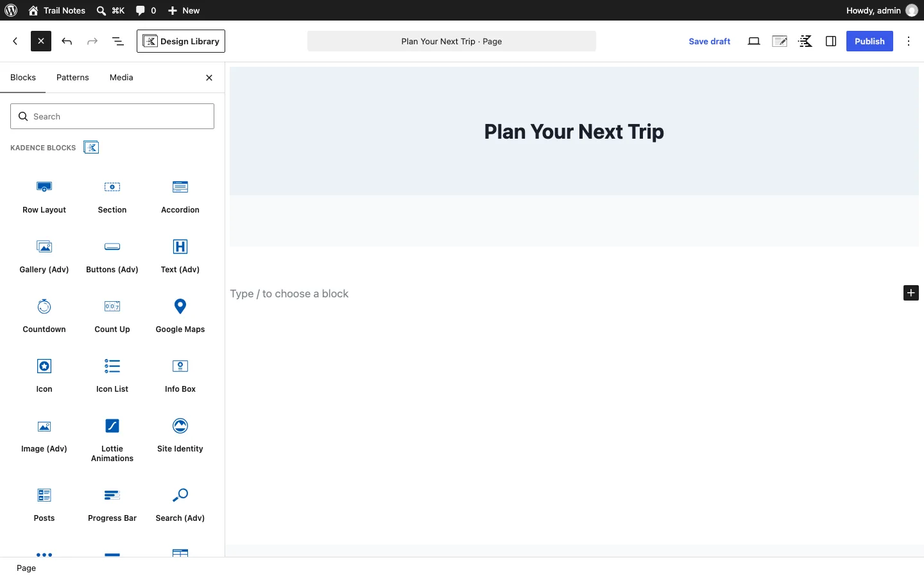Open admin bar search (⌘K)
Screen dimensions: 924x578
(110, 10)
